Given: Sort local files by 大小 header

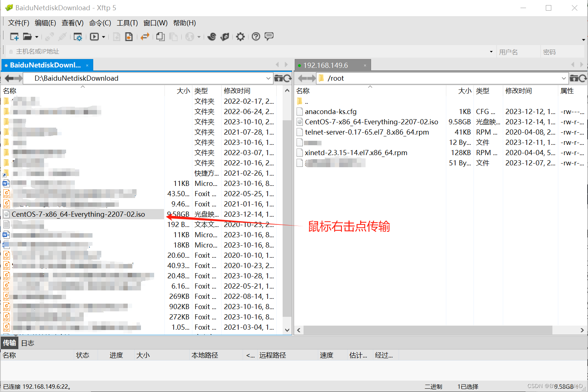Looking at the screenshot, I should tap(178, 91).
